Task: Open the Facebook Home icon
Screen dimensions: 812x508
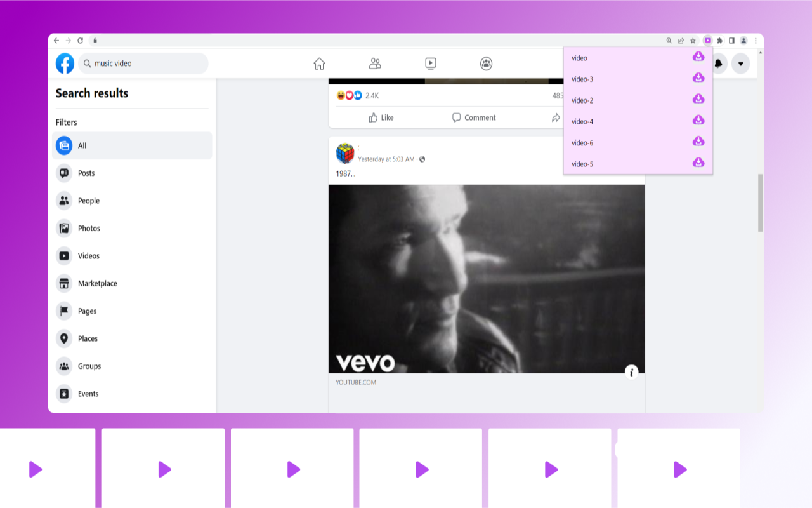Action: tap(319, 63)
